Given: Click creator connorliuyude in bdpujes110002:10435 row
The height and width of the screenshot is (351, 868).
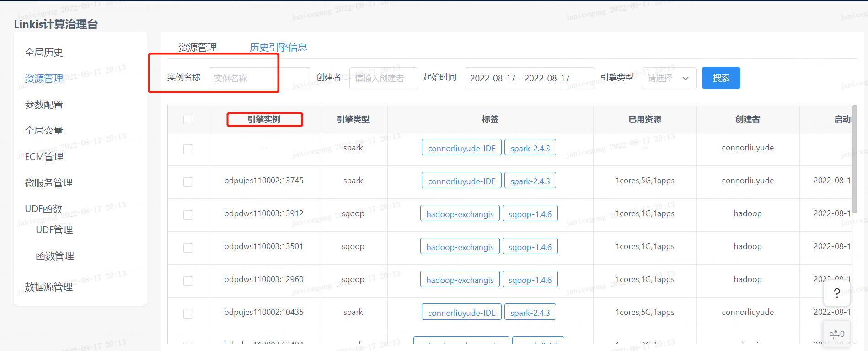Looking at the screenshot, I should coord(748,312).
